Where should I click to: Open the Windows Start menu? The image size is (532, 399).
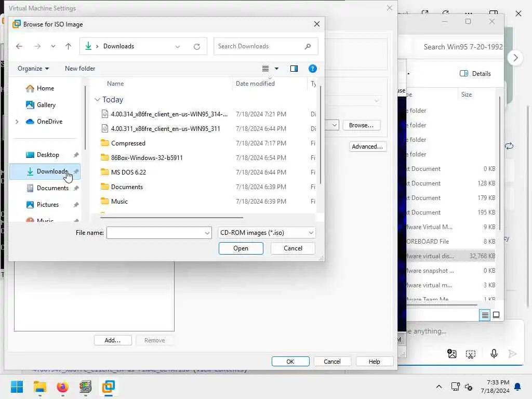tap(17, 387)
